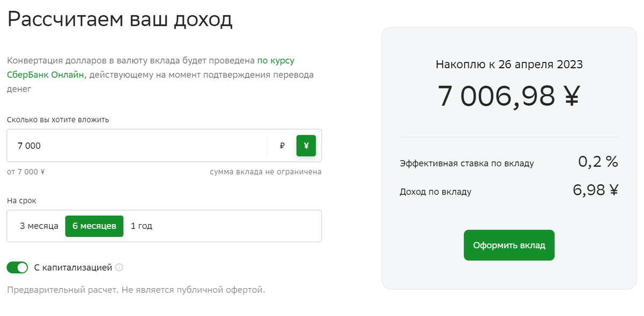644x316 pixels.
Task: Open the info icon beside capitalization
Action: 119,267
